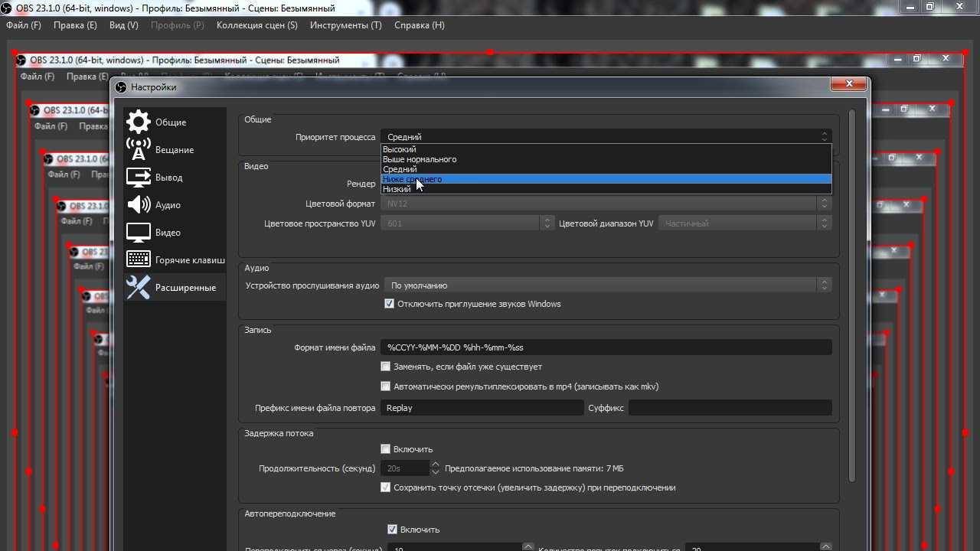This screenshot has width=980, height=551.
Task: Switch to Вывод settings section
Action: [x=175, y=177]
